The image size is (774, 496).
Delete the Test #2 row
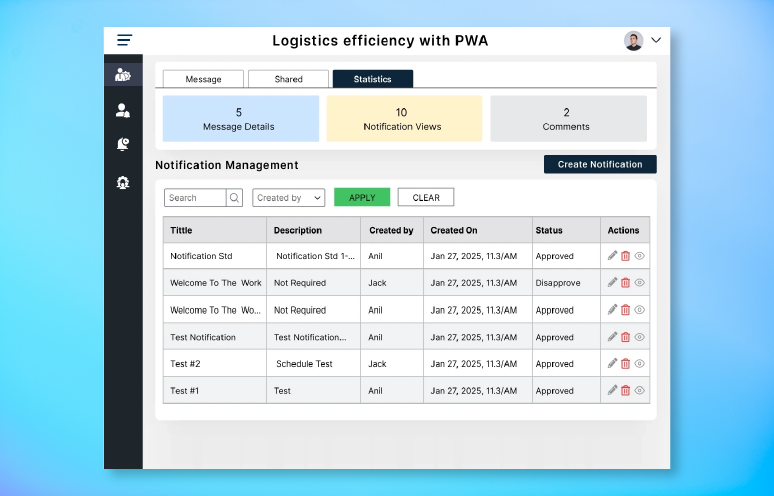pyautogui.click(x=625, y=364)
